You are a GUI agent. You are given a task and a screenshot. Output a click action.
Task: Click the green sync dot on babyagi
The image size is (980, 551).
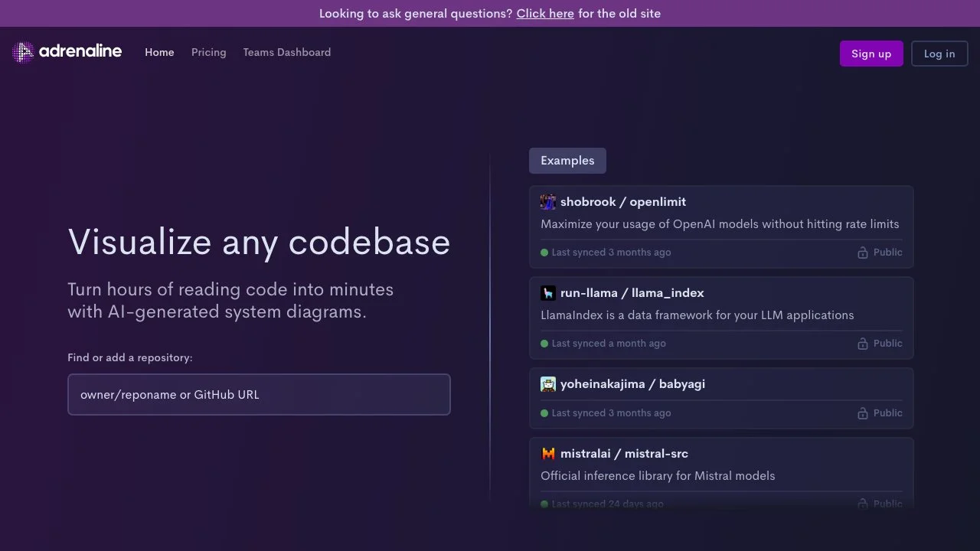coord(544,413)
